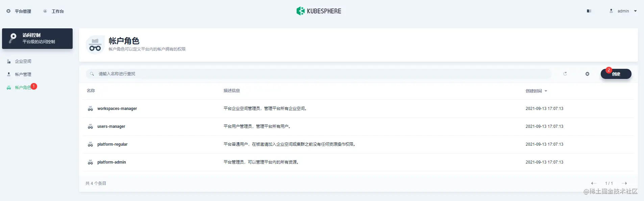Screen dimensions: 644x201
Task: Go to 帐户管理 account management
Action: click(23, 74)
